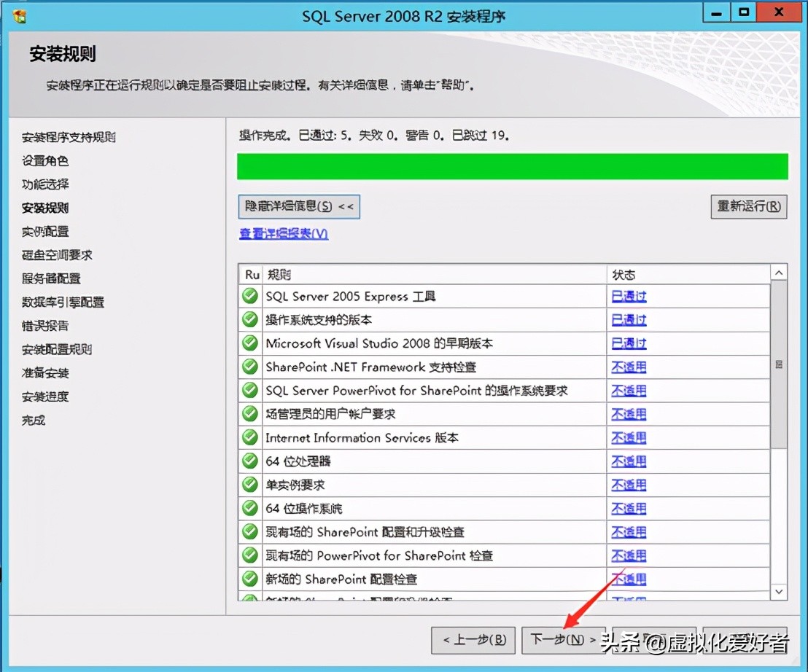Click the 规则 column header

pyautogui.click(x=435, y=275)
